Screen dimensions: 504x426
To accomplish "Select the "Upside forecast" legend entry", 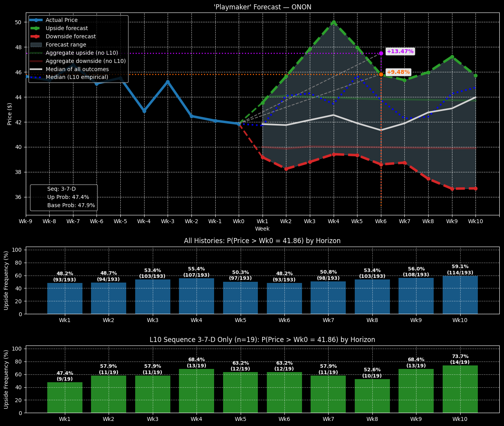I will pyautogui.click(x=59, y=28).
